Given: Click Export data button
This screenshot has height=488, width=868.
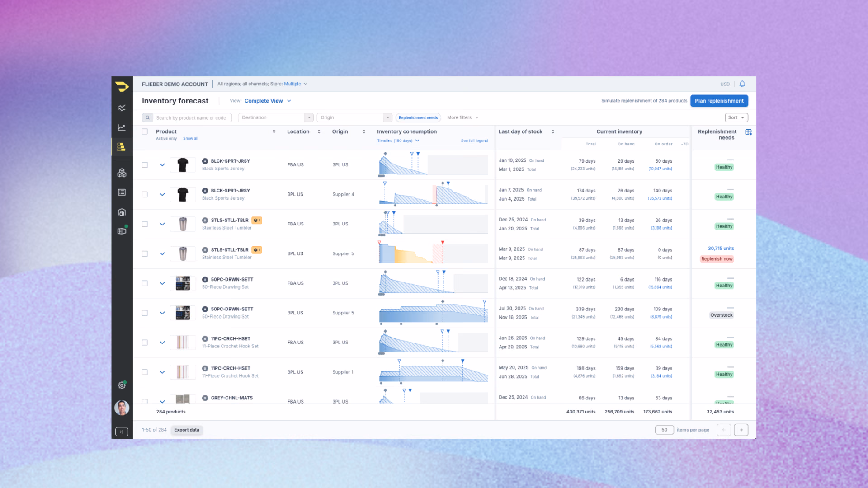Looking at the screenshot, I should [x=187, y=430].
